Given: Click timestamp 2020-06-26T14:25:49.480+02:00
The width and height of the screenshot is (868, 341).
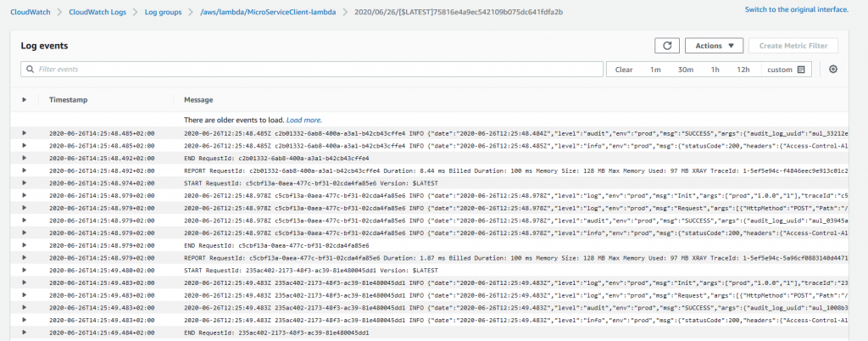Looking at the screenshot, I should pos(102,270).
